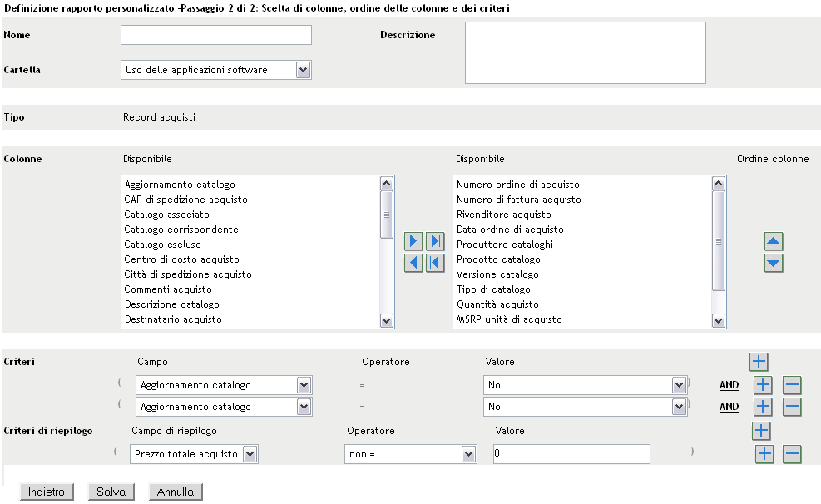821x504 pixels.
Task: Remove the first criteria row with its minus icon
Action: [x=792, y=385]
